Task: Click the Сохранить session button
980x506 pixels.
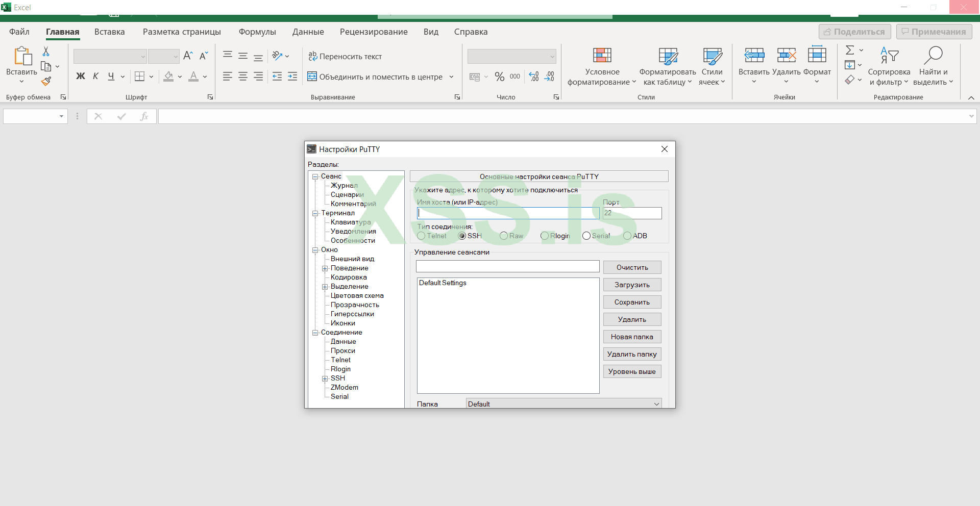Action: click(x=632, y=302)
